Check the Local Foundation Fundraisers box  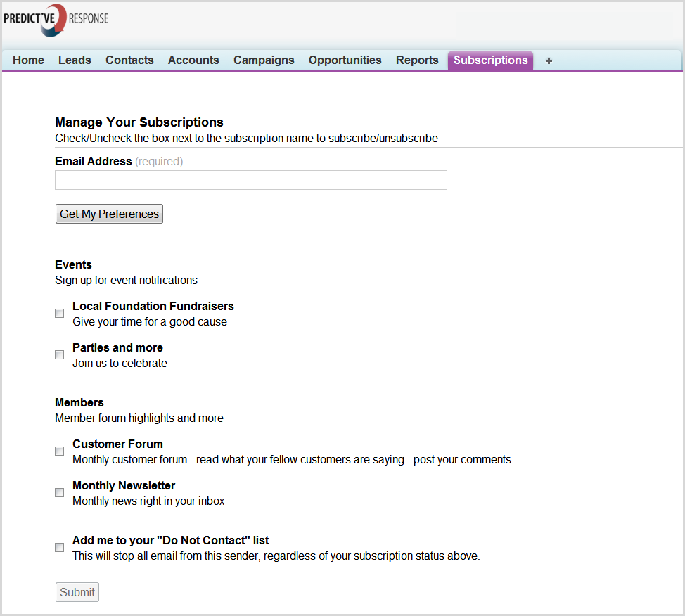(x=60, y=314)
